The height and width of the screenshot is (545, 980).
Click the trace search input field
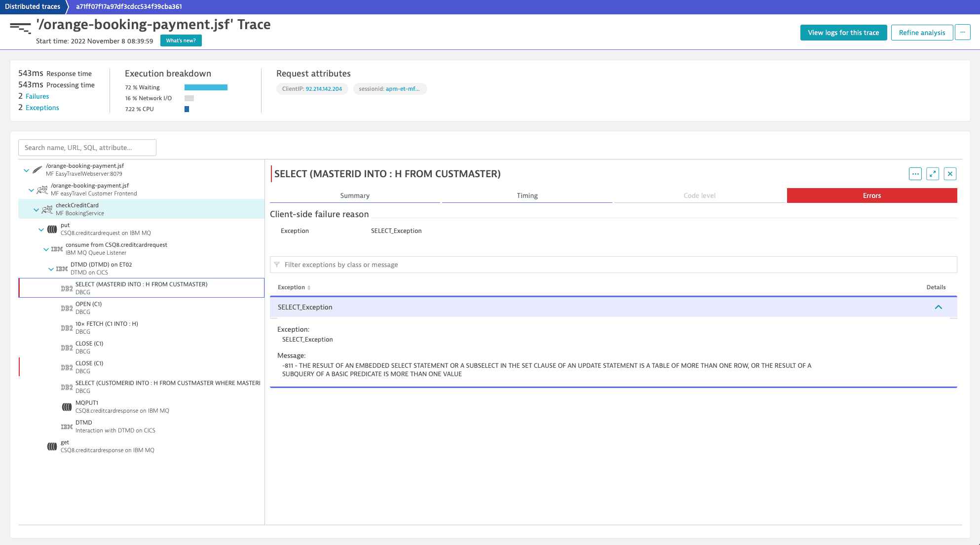click(x=87, y=148)
